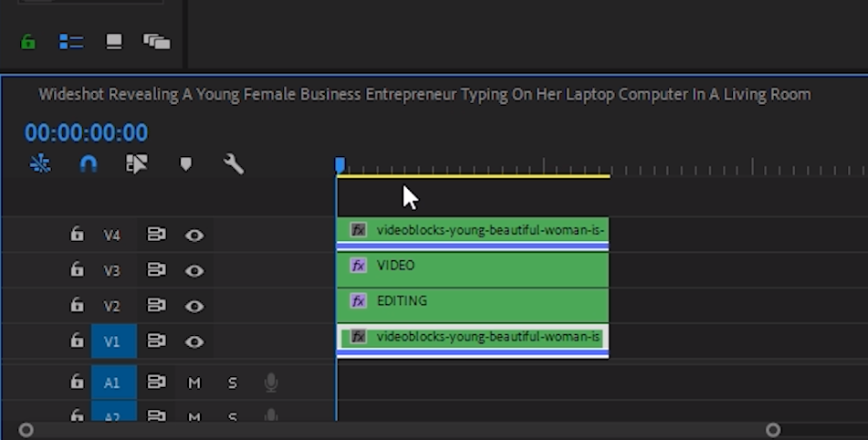Image resolution: width=868 pixels, height=440 pixels.
Task: Toggle sync lock for track V2
Action: point(156,306)
